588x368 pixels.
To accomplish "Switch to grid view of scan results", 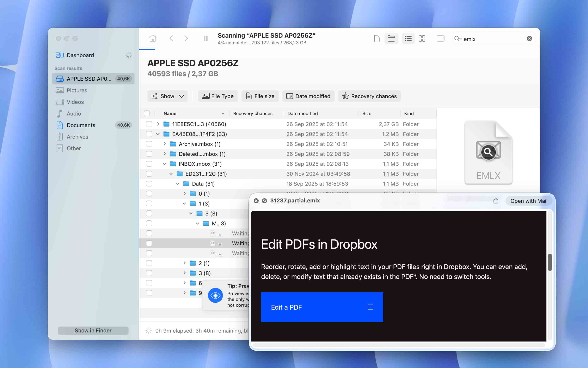I will coord(422,38).
